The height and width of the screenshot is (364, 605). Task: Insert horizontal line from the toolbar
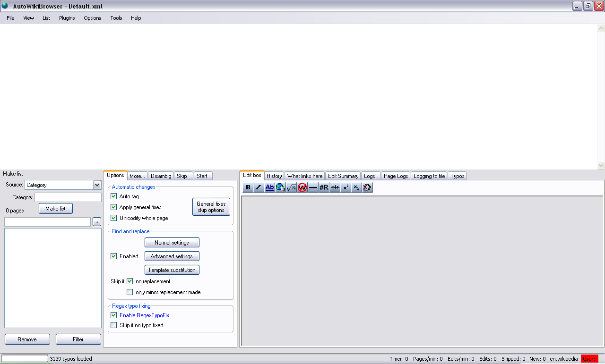tap(313, 187)
